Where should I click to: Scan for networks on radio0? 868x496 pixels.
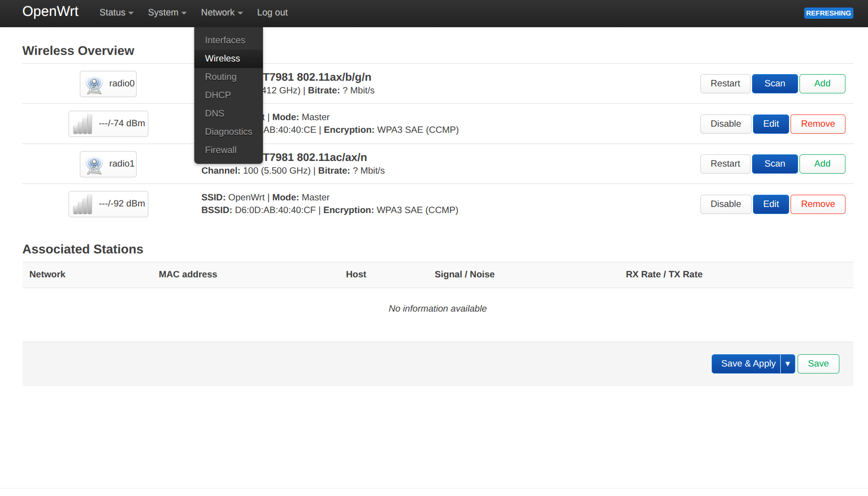point(775,84)
